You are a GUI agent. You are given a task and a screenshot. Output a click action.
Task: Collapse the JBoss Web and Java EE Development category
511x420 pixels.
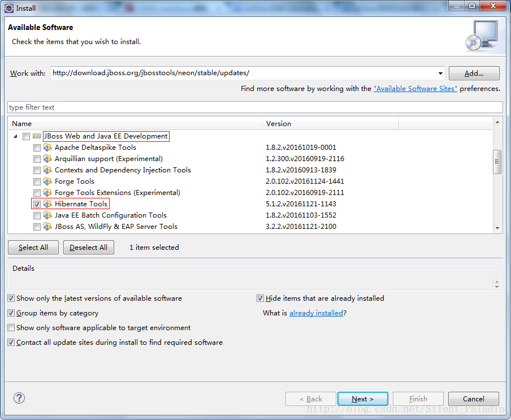tap(15, 137)
